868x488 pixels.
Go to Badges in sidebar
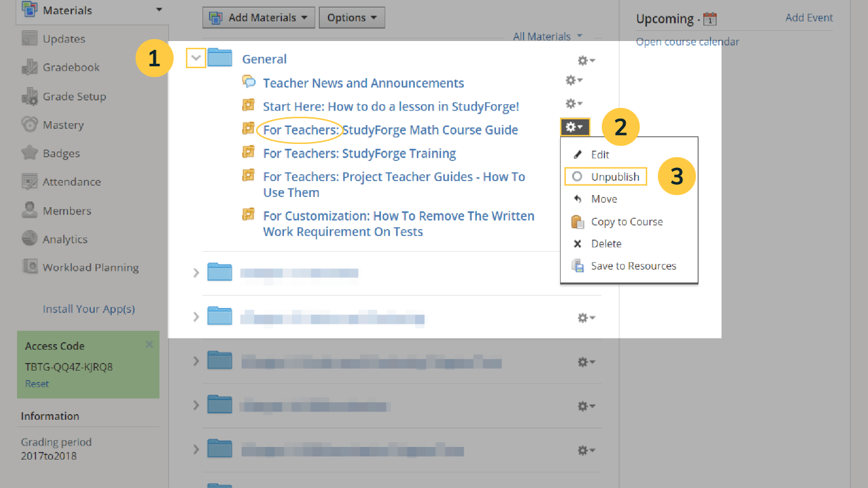61,153
